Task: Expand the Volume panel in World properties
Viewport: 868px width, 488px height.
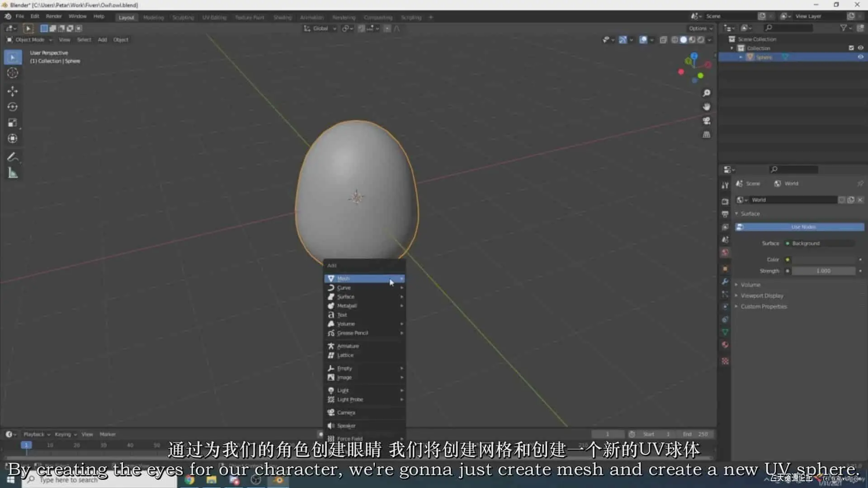Action: click(750, 285)
